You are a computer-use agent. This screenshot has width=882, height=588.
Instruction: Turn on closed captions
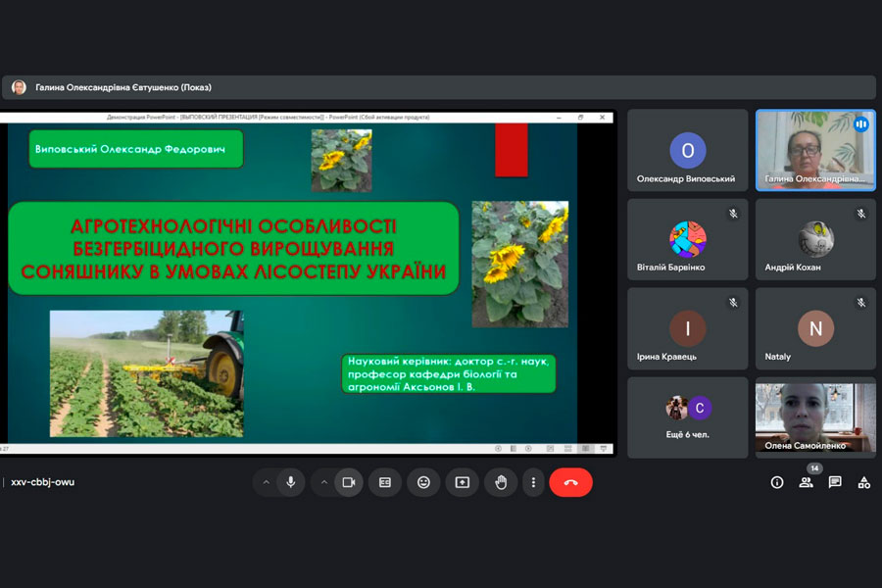click(385, 482)
